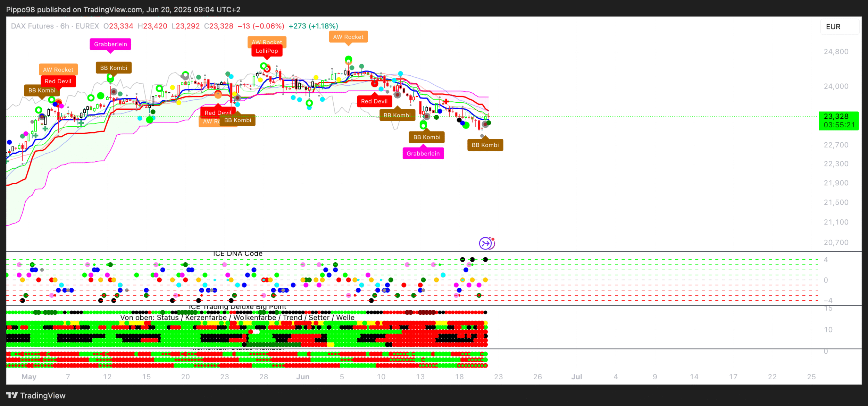
Task: Click the TradingView logo
Action: (36, 396)
